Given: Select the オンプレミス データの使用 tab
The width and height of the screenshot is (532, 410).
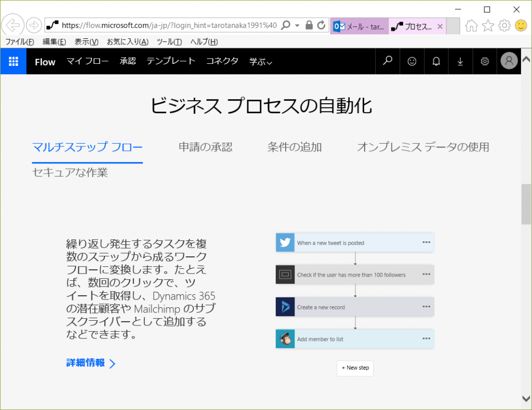Looking at the screenshot, I should [423, 147].
